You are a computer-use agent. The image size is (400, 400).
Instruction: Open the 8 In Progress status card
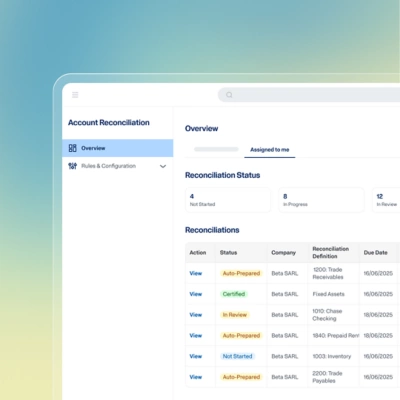pos(321,200)
